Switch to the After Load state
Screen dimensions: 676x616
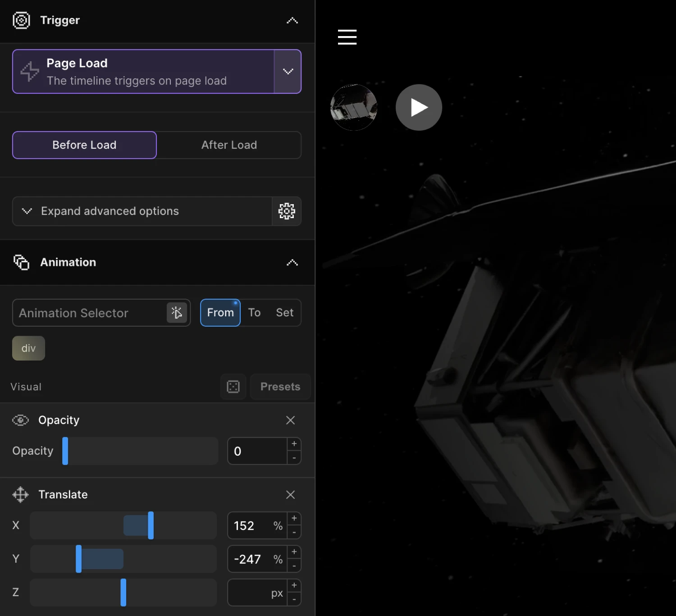229,145
